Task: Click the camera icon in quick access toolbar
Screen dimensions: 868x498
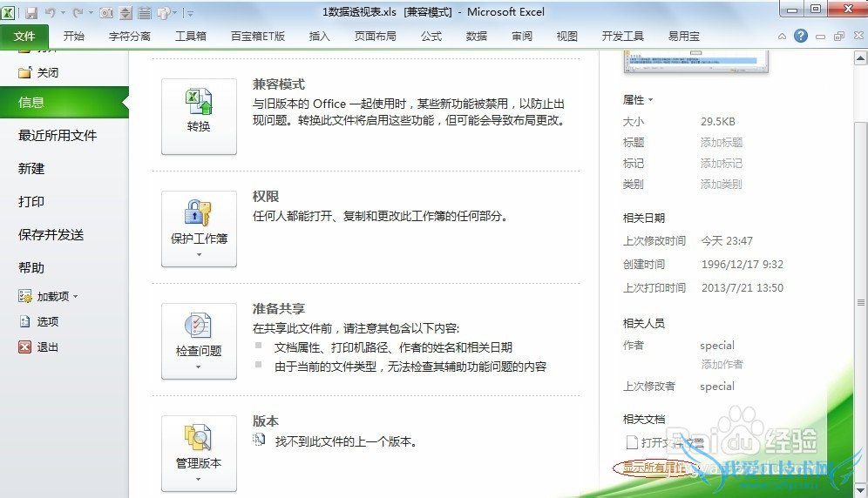Action: [106, 12]
